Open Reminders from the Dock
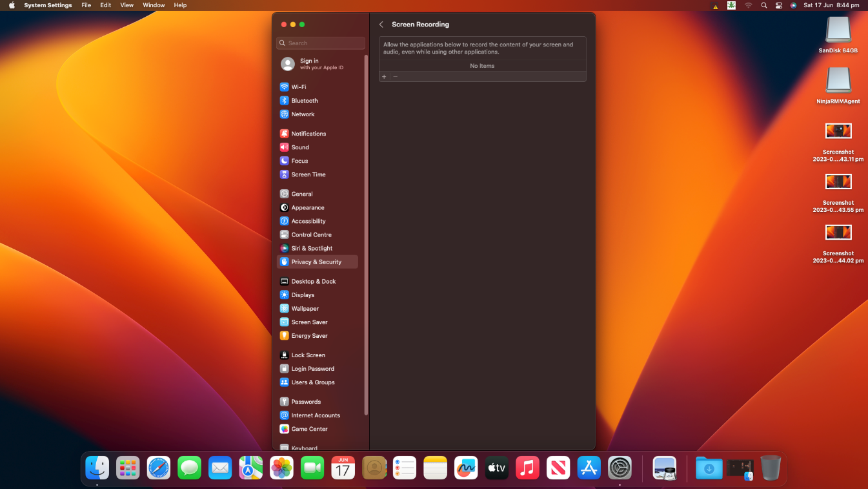Viewport: 868px width, 489px height. pyautogui.click(x=405, y=468)
